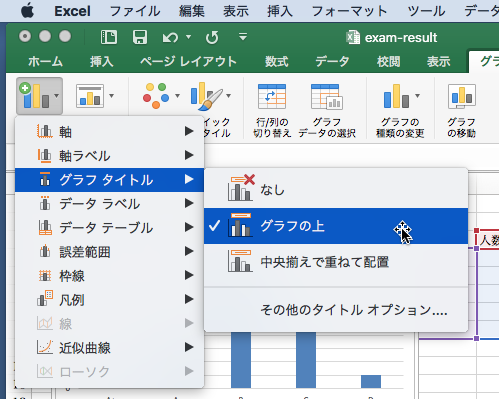
Task: Open the Undo history dropdown arrow
Action: (188, 37)
